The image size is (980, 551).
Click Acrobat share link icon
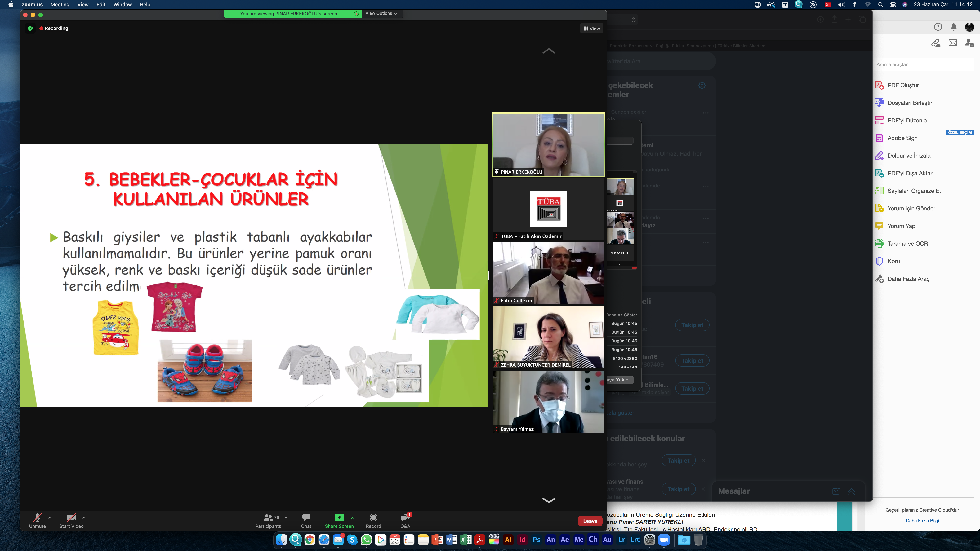coord(935,43)
